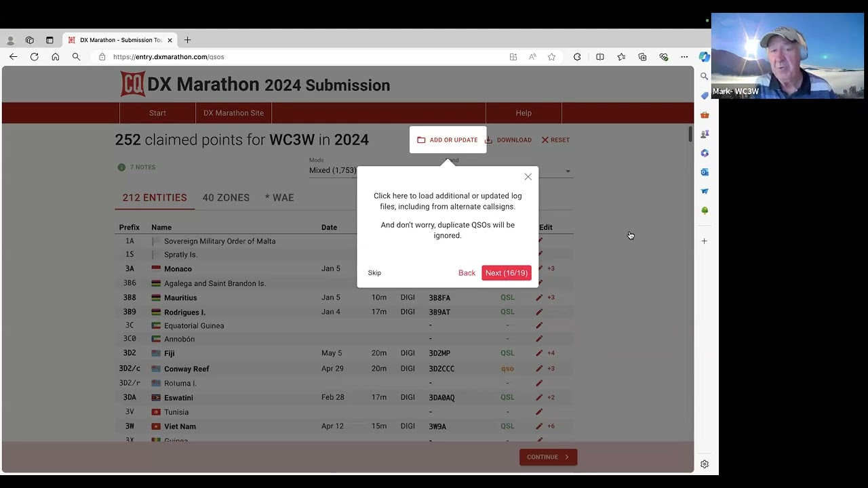The width and height of the screenshot is (868, 488).
Task: View site information lock icon
Action: pos(102,57)
